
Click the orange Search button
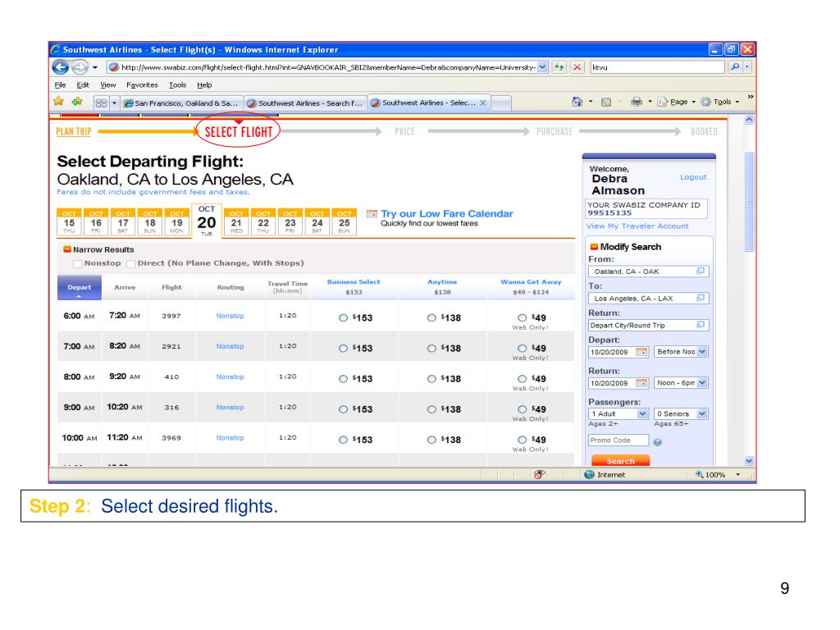620,461
